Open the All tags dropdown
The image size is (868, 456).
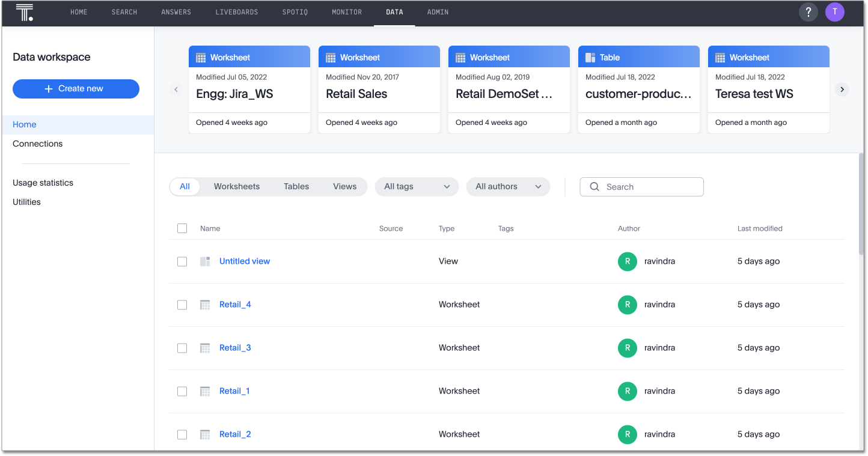coord(416,187)
